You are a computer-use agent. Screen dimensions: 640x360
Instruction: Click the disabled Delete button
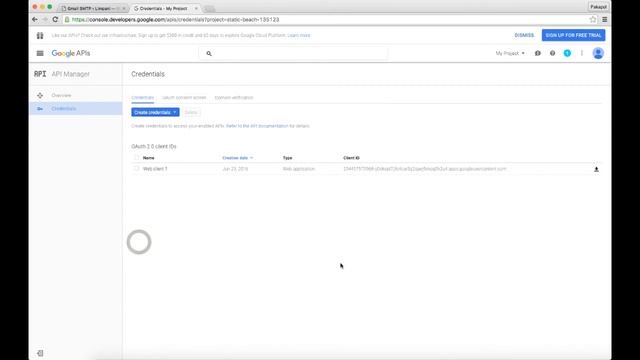coord(191,112)
